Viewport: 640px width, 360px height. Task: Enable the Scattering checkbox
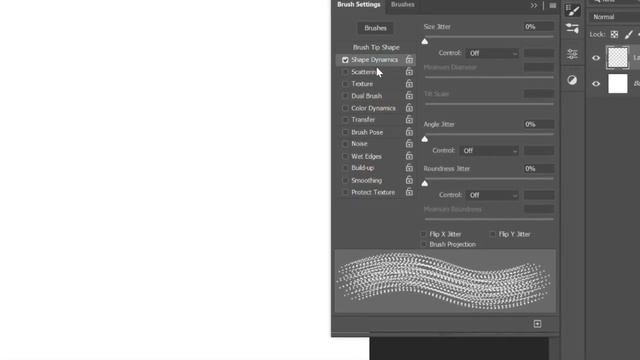click(x=345, y=72)
